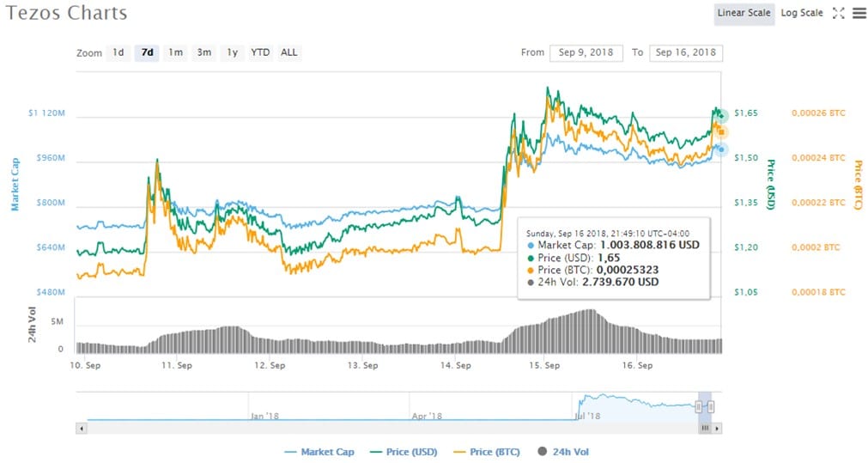
Task: Click the '$1,20' price axis label
Action: [x=746, y=247]
